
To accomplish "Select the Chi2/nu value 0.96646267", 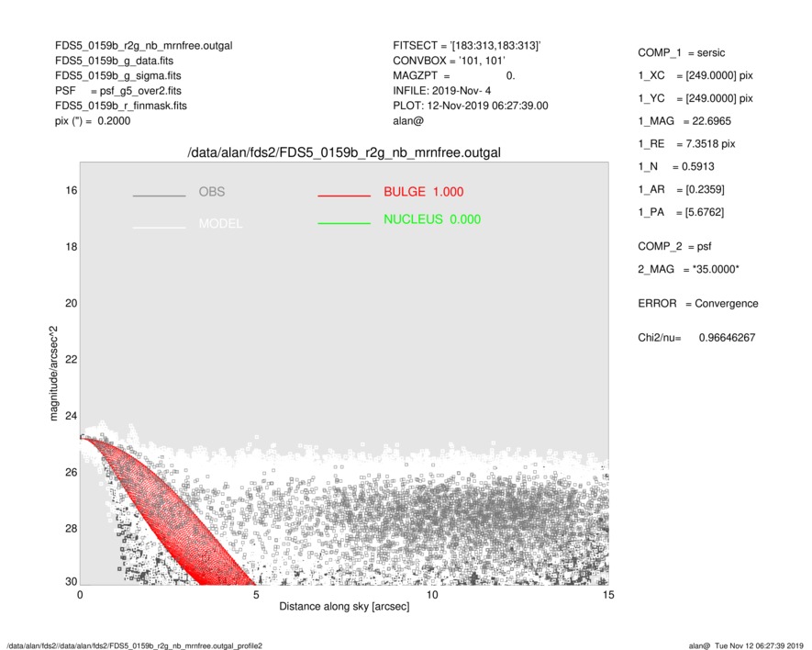I will point(726,338).
